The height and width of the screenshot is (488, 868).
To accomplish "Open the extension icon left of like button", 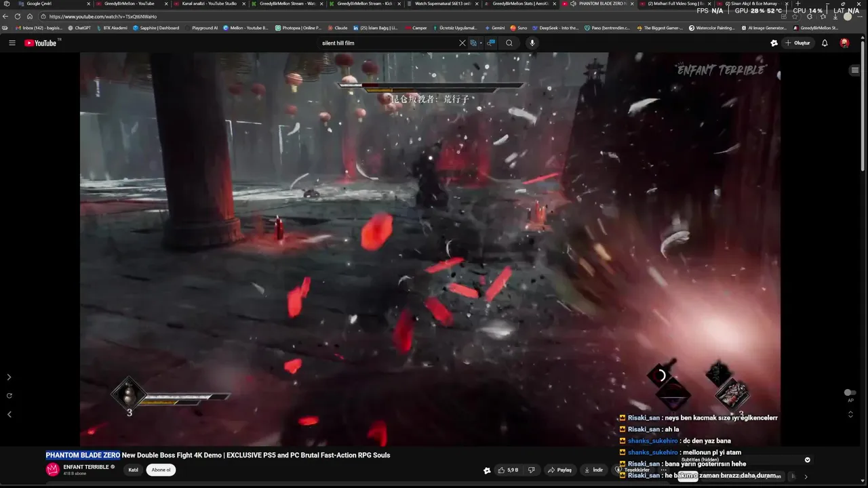I will [x=487, y=470].
